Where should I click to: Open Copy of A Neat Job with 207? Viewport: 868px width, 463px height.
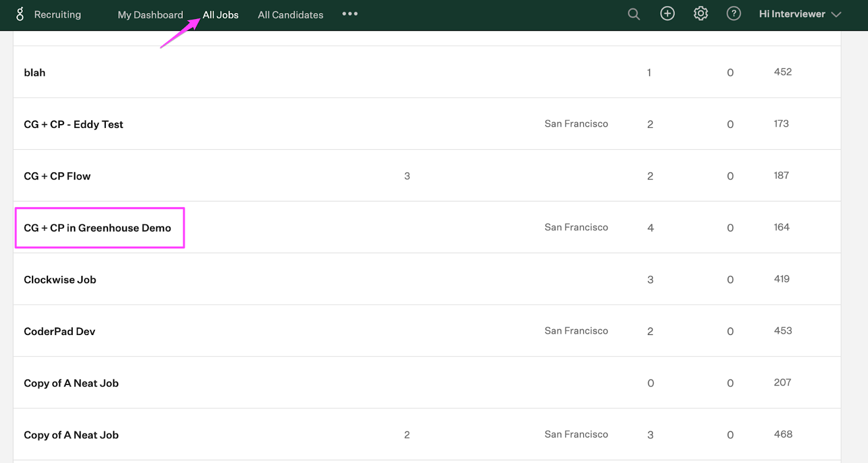pos(71,383)
